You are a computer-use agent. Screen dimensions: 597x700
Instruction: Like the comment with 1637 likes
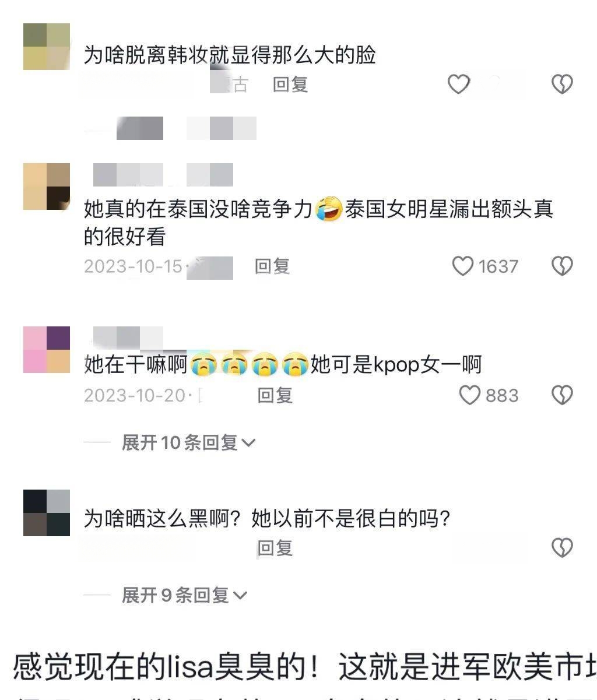[x=463, y=266]
